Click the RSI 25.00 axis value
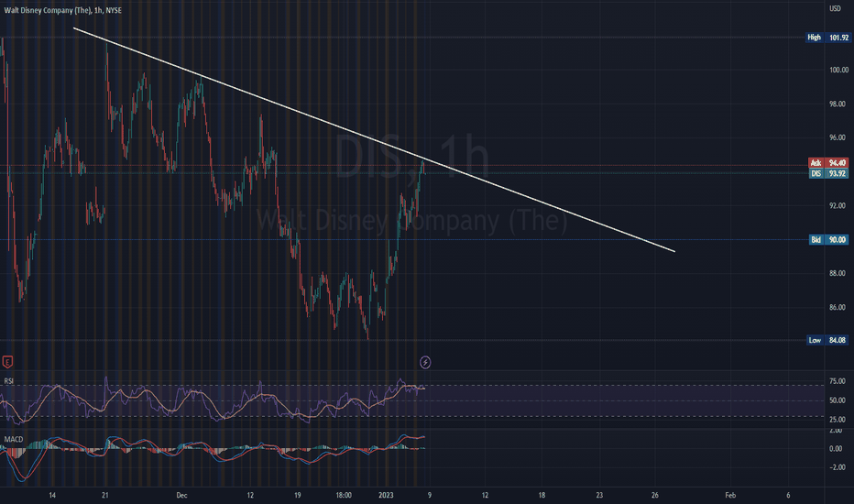Viewport: 854px width, 504px height. (x=838, y=419)
